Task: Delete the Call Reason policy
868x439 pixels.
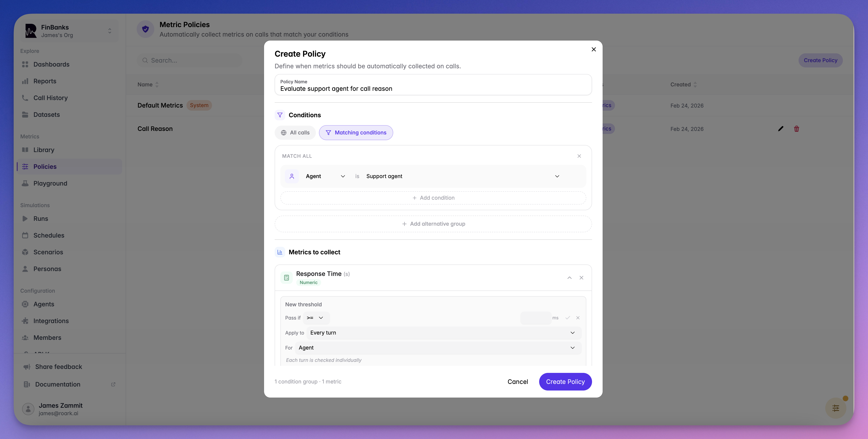Action: 797,129
